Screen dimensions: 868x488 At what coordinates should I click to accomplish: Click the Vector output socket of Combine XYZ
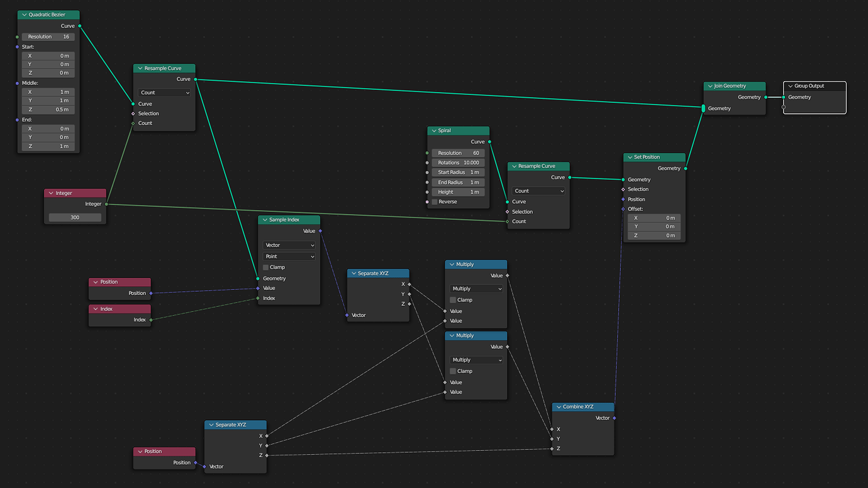tap(615, 418)
